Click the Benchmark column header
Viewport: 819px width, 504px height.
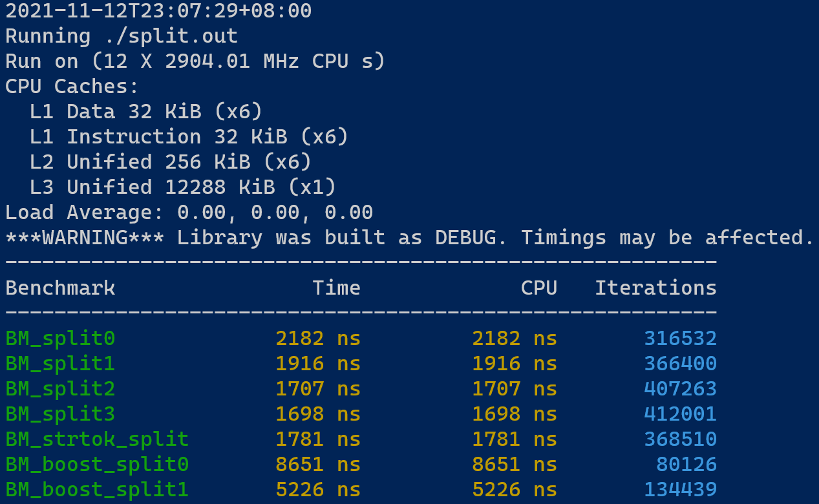59,288
